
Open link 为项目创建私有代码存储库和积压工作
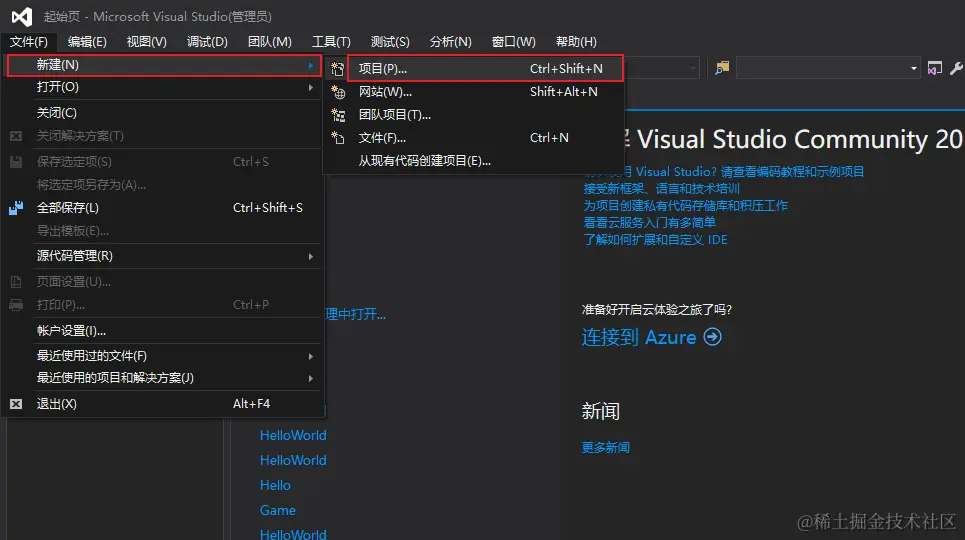pos(686,206)
